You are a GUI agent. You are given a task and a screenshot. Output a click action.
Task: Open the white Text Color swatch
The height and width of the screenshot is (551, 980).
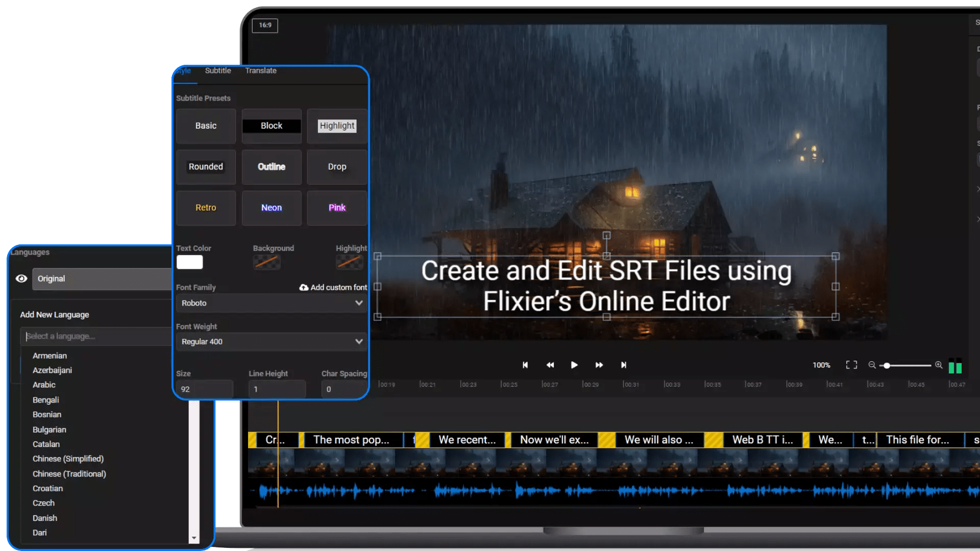coord(189,262)
